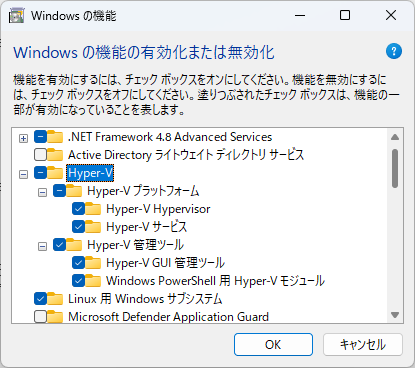Expand the .NET Framework 4.8 Advanced Services node
The height and width of the screenshot is (368, 415).
click(23, 138)
